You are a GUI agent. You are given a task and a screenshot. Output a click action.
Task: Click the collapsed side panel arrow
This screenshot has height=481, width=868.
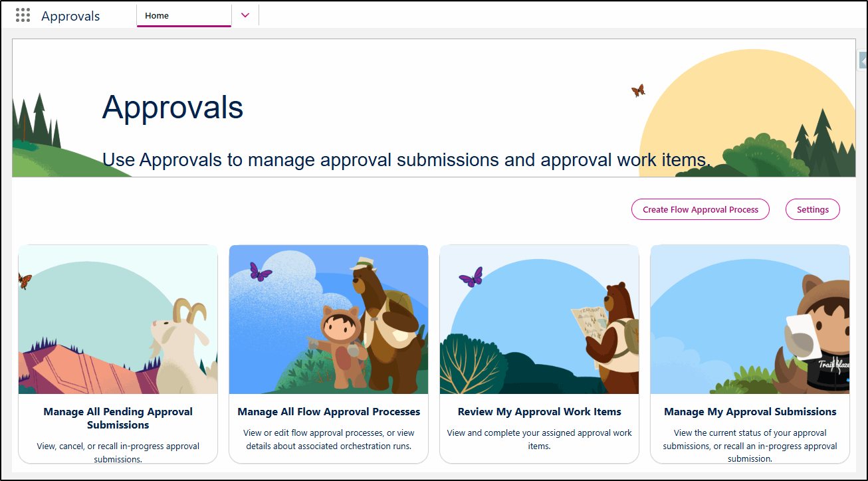862,60
